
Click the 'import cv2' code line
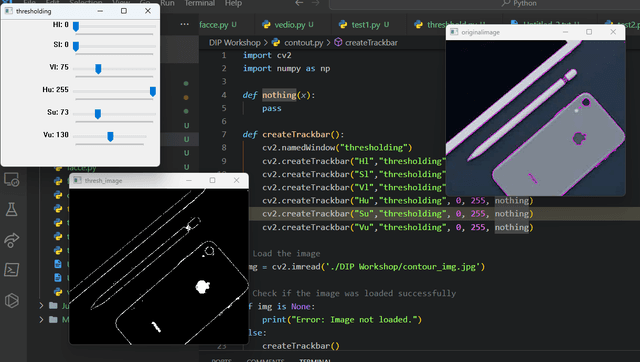pos(267,56)
